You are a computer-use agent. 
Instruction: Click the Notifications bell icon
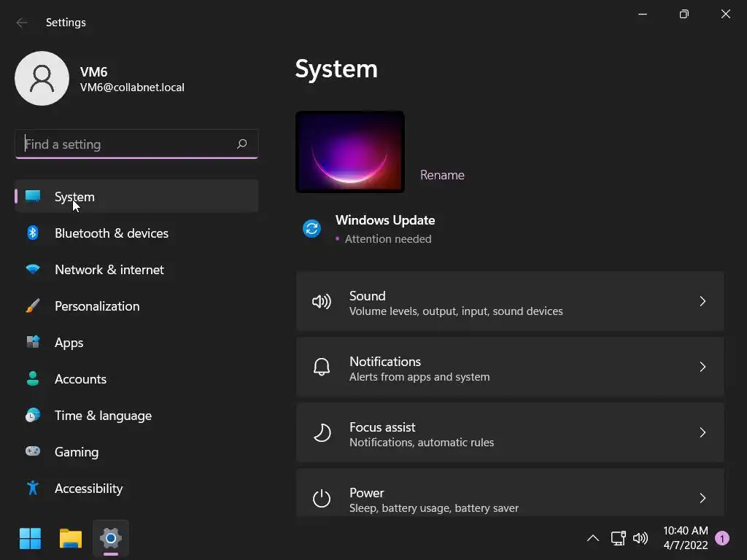tap(322, 367)
